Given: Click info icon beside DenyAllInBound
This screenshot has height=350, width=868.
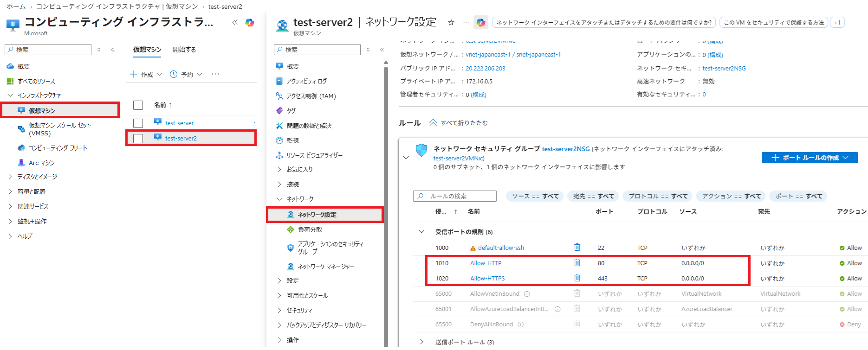Looking at the screenshot, I should [x=520, y=325].
